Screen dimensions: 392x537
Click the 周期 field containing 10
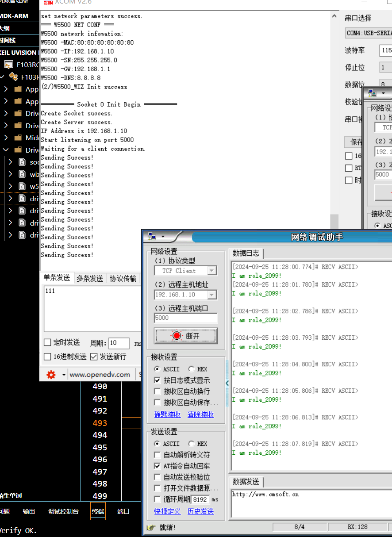(x=119, y=343)
